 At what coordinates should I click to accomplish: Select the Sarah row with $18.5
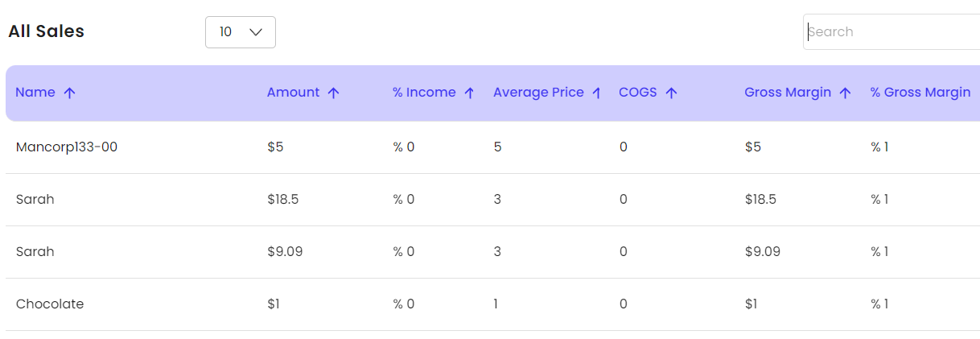pyautogui.click(x=492, y=200)
